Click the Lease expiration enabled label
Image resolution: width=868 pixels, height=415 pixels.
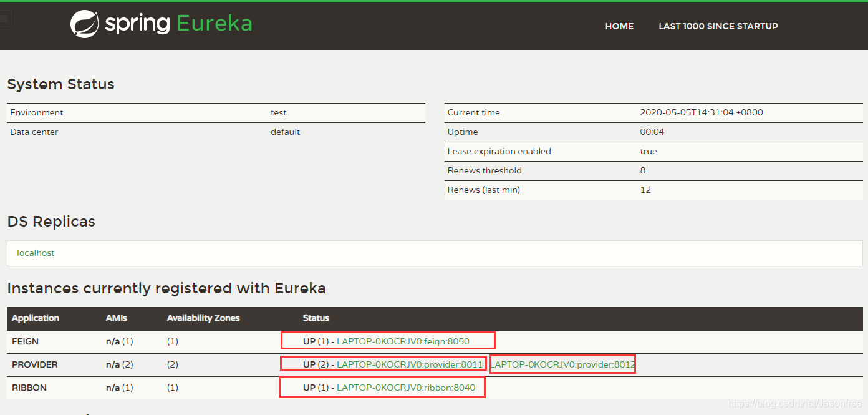point(499,151)
